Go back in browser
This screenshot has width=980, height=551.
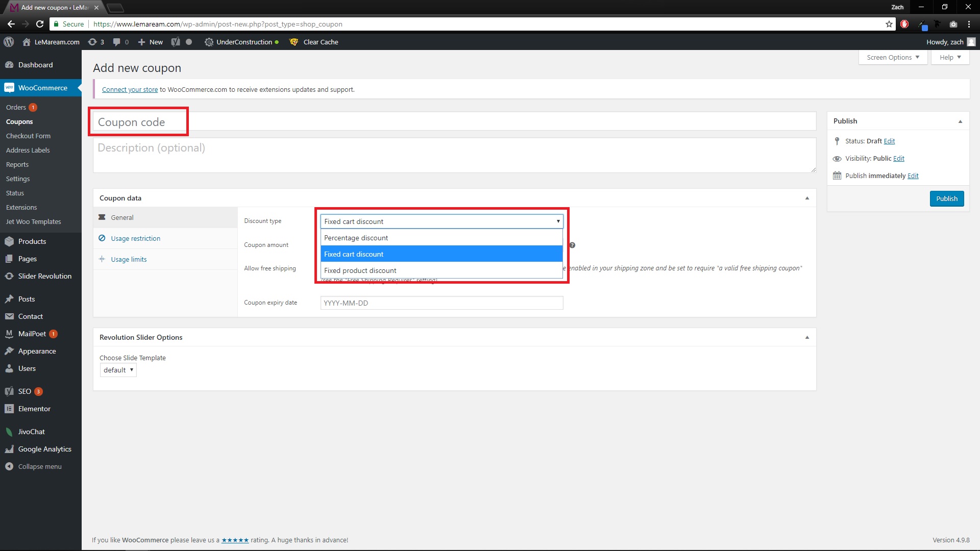pyautogui.click(x=11, y=24)
